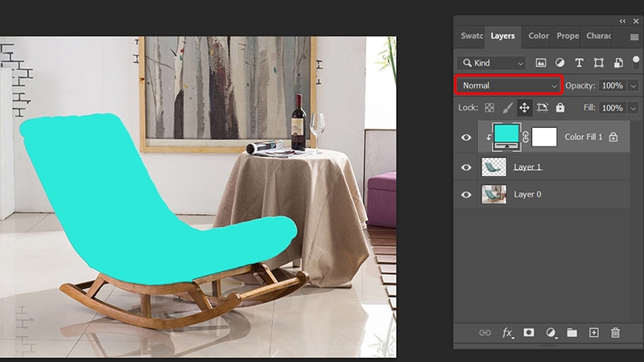Select the Layer 0 name text
Image resolution: width=644 pixels, height=362 pixels.
(527, 195)
